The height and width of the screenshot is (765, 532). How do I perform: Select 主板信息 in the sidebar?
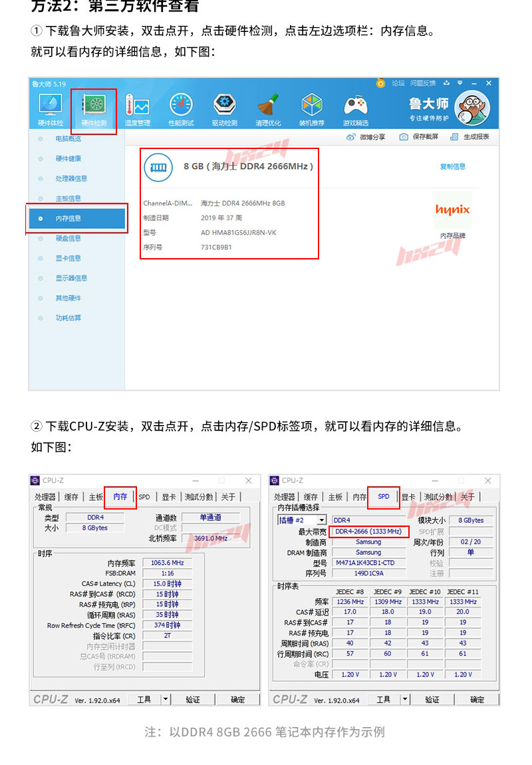coord(68,199)
